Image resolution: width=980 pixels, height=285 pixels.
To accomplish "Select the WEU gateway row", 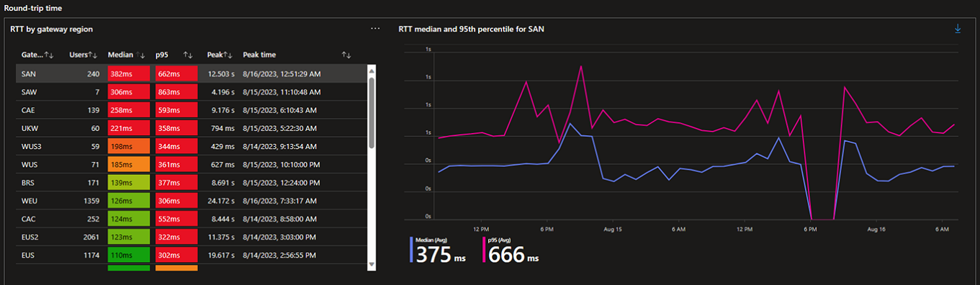I will tap(191, 201).
